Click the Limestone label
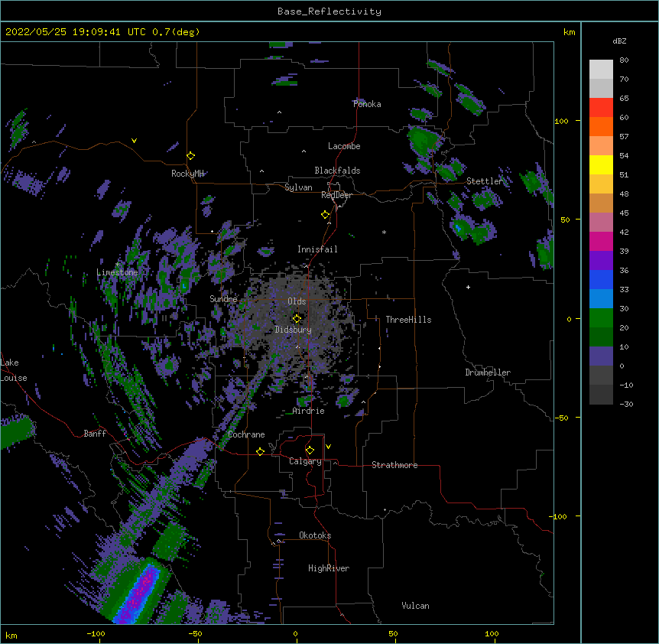The width and height of the screenshot is (659, 644). coord(117,272)
